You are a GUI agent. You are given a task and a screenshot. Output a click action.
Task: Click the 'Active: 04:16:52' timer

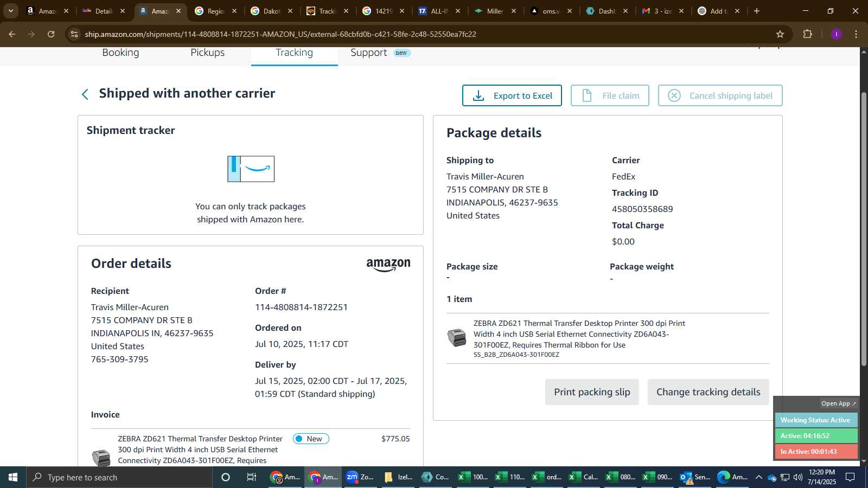[x=816, y=436]
